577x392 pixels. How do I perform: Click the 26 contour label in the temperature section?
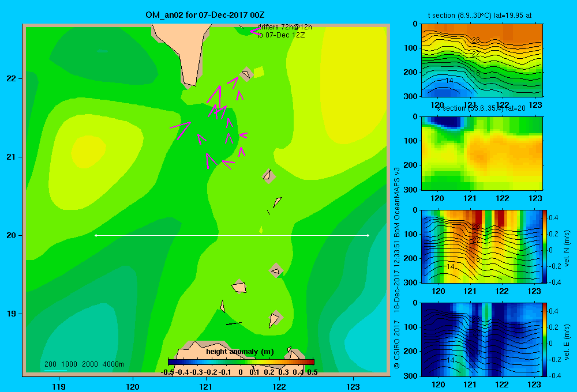coord(476,40)
